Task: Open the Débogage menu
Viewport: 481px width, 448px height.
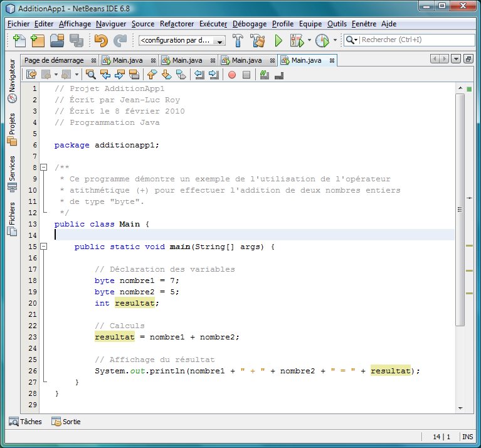Action: [250, 24]
